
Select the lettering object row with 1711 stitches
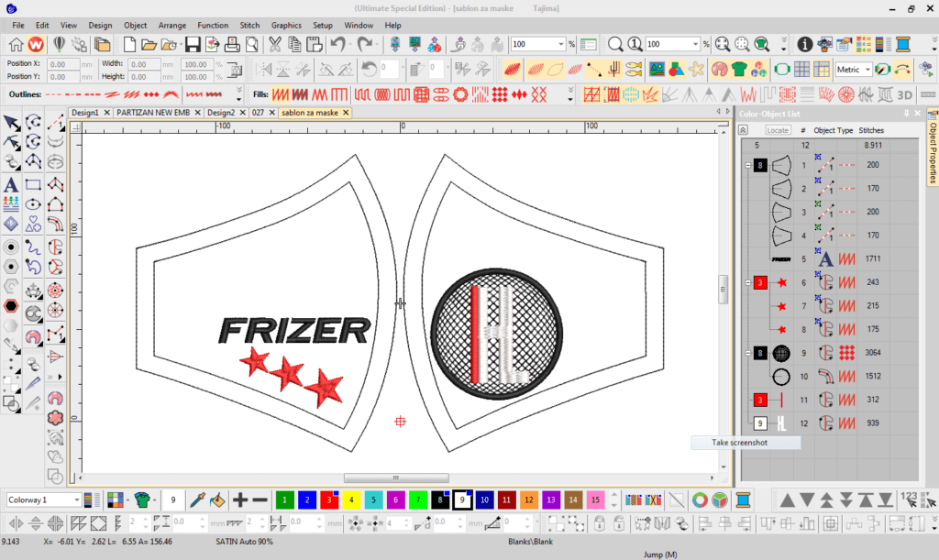825,259
